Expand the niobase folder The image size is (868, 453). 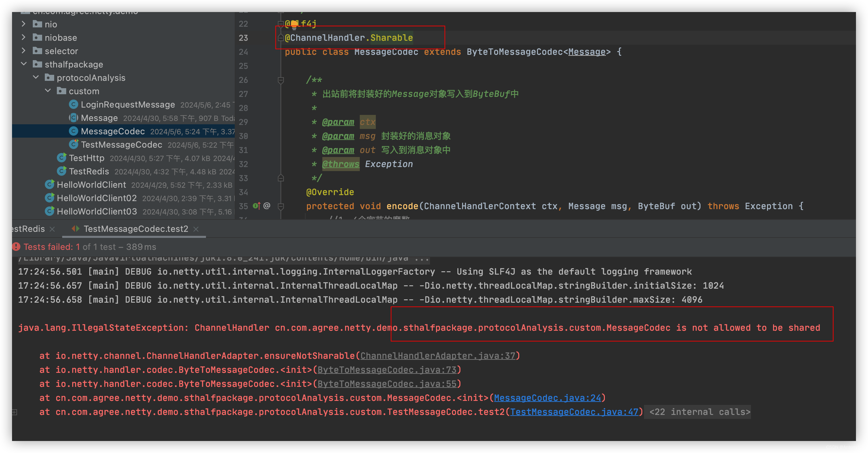click(x=23, y=37)
